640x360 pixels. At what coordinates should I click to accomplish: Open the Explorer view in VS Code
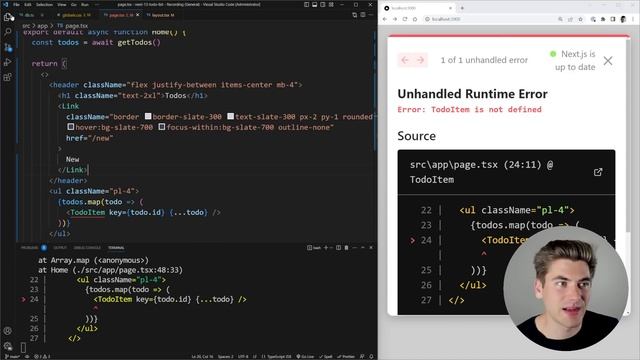(x=8, y=17)
